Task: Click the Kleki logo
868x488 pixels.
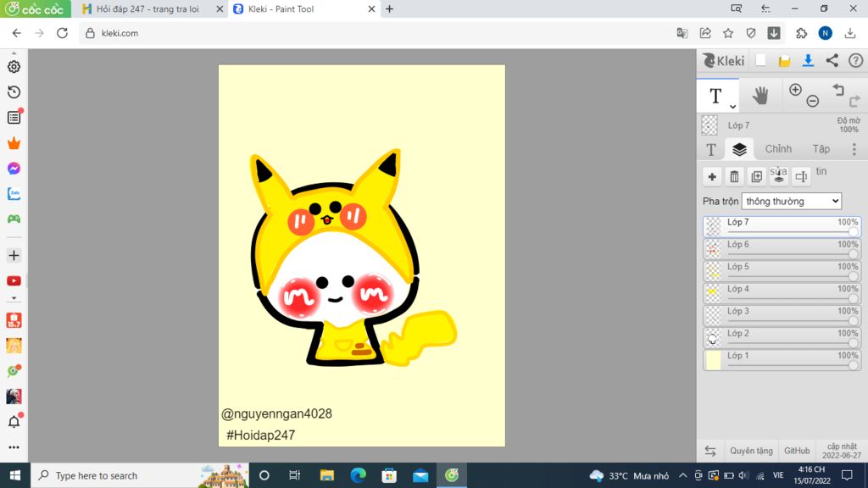Action: (724, 61)
